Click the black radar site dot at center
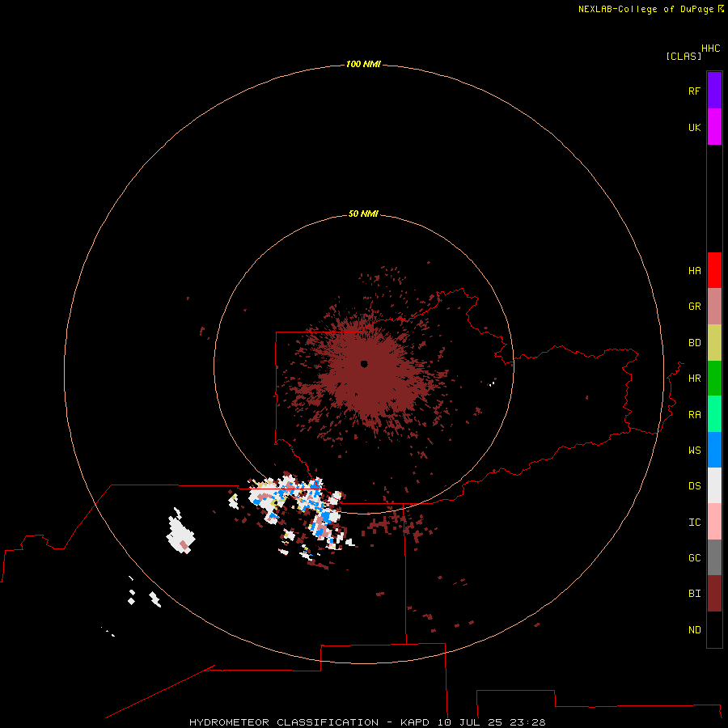728x728 pixels. click(364, 364)
